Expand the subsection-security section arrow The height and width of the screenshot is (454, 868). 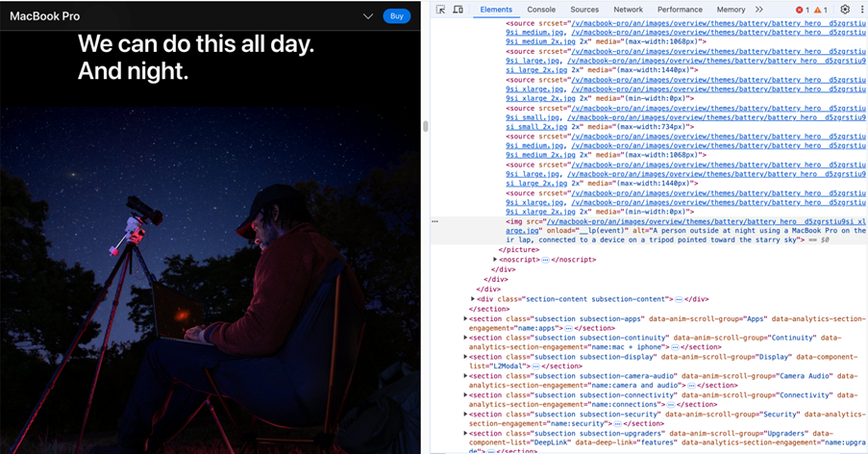coord(465,414)
